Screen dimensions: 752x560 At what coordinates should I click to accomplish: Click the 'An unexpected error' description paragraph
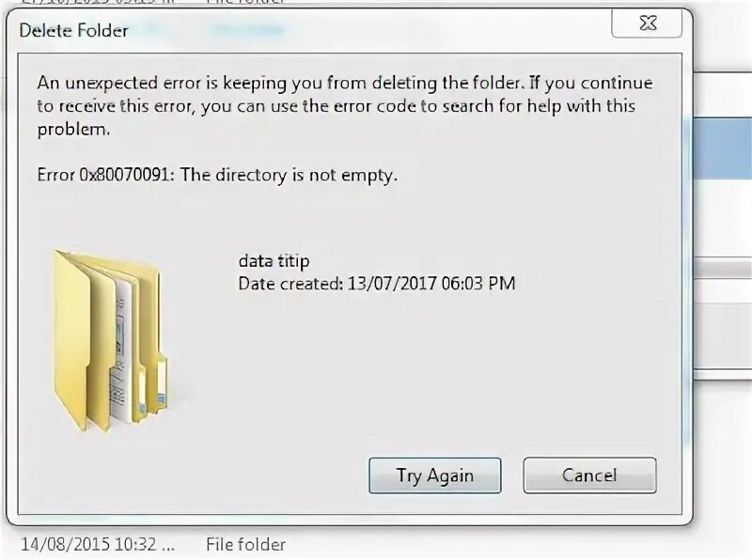pos(345,105)
